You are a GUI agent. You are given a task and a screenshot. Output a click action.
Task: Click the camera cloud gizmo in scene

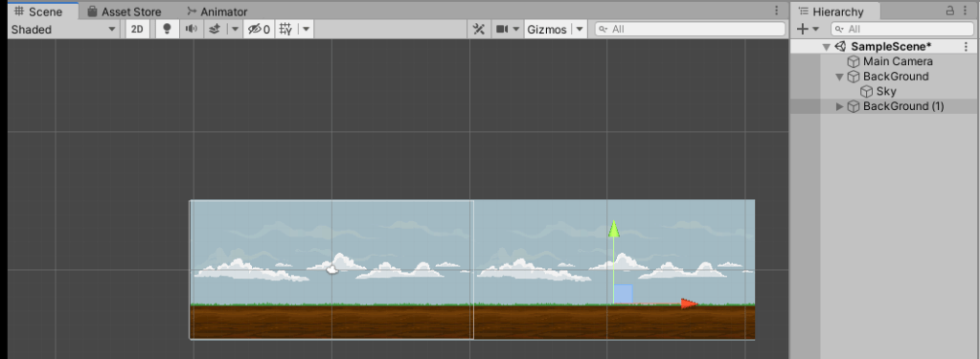coord(332,270)
